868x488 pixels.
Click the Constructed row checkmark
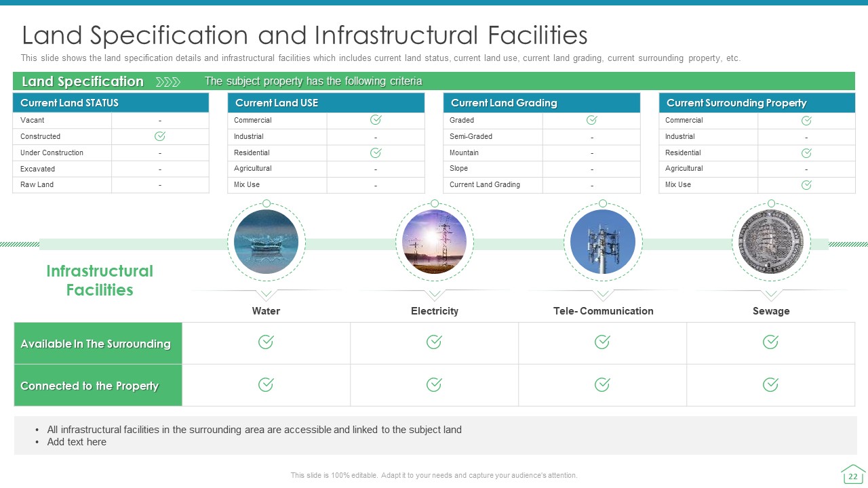point(160,136)
